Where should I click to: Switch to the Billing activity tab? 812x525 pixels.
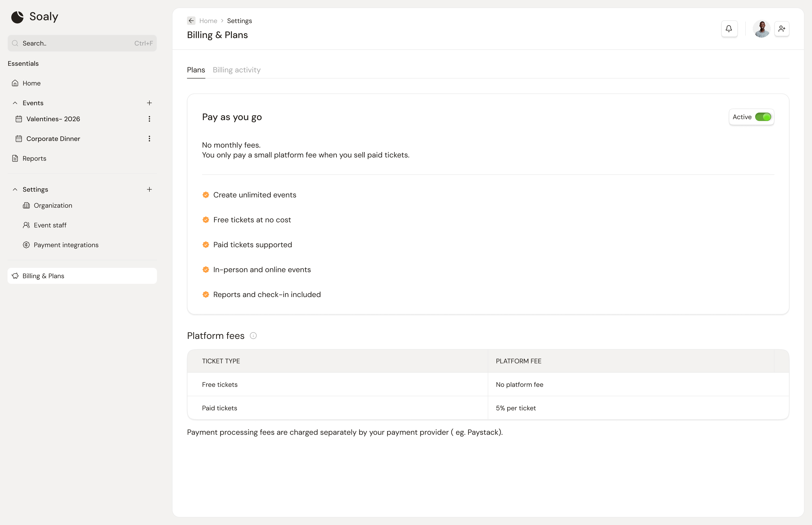tap(236, 70)
